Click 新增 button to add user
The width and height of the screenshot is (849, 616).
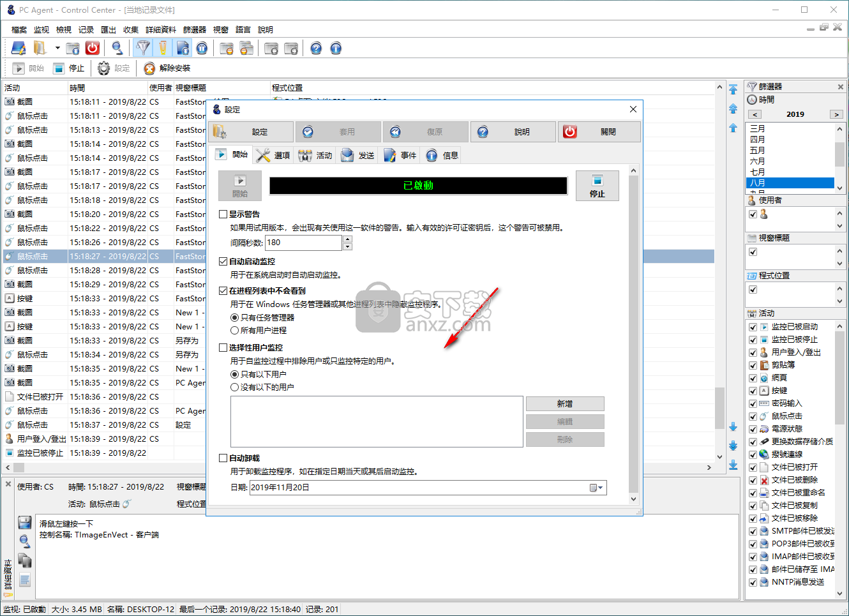(x=565, y=403)
